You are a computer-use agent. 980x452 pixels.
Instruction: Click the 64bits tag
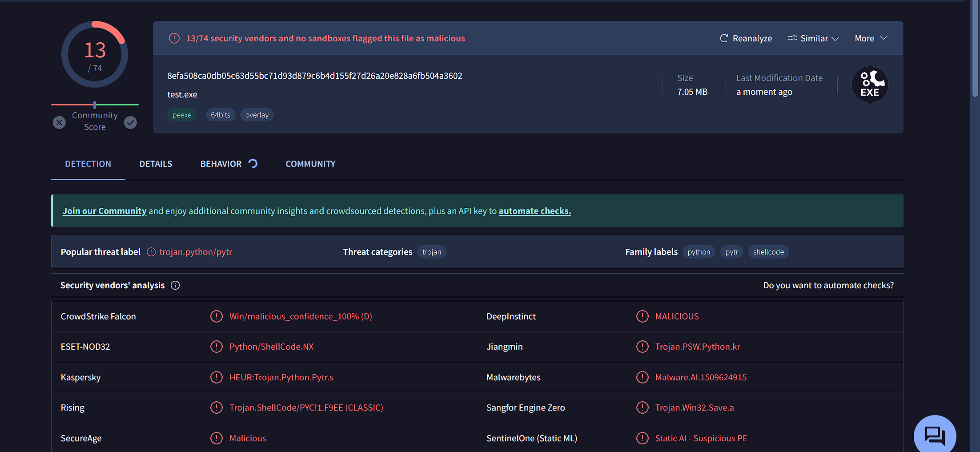[x=221, y=115]
